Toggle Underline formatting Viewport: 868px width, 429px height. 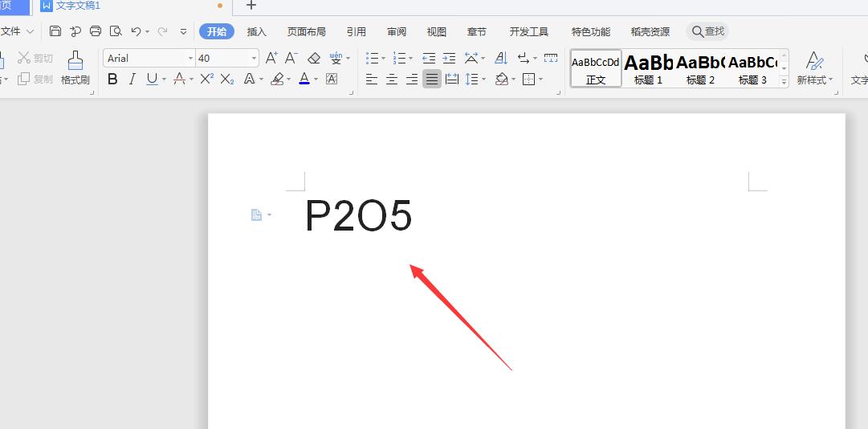pyautogui.click(x=153, y=80)
